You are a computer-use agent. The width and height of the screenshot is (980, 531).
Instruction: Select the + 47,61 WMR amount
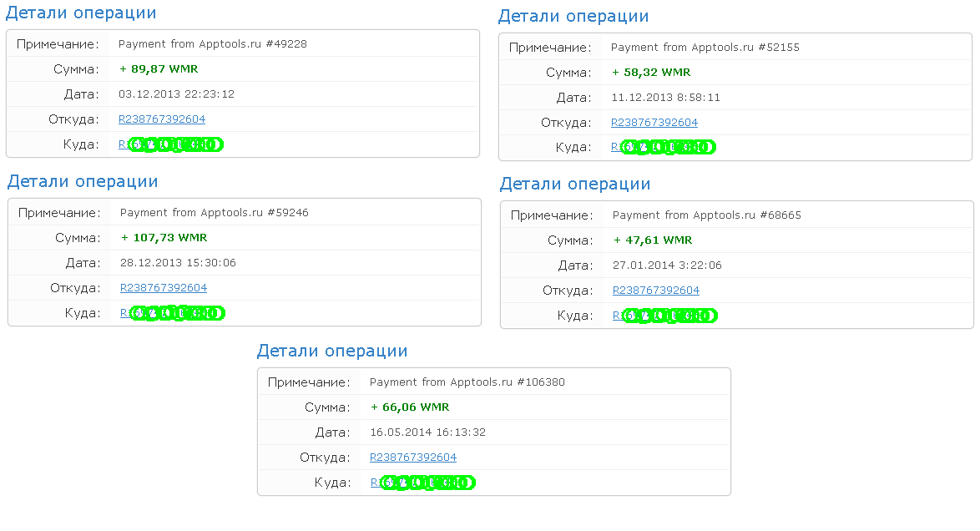pos(653,240)
